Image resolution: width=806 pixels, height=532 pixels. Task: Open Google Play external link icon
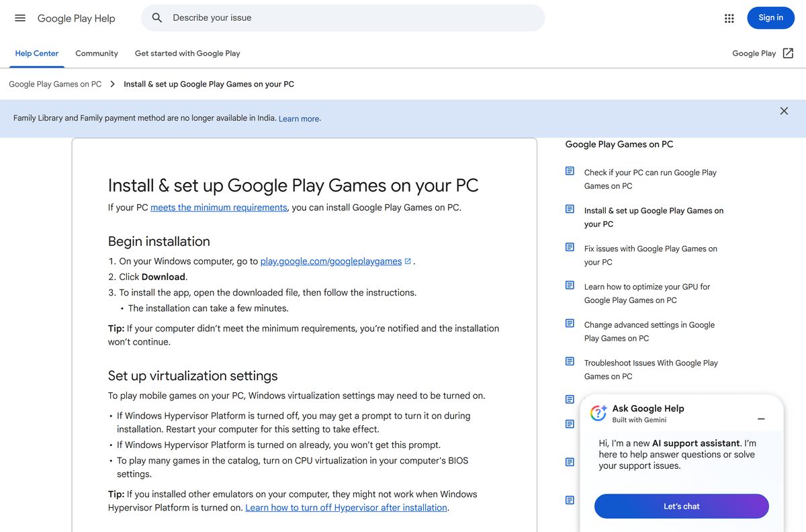(x=789, y=53)
